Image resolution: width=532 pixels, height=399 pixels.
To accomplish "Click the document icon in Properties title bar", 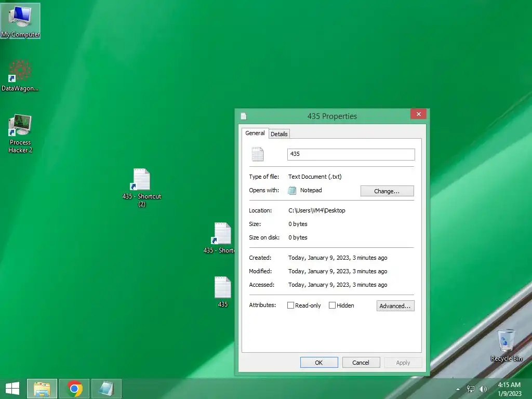I will click(x=244, y=116).
